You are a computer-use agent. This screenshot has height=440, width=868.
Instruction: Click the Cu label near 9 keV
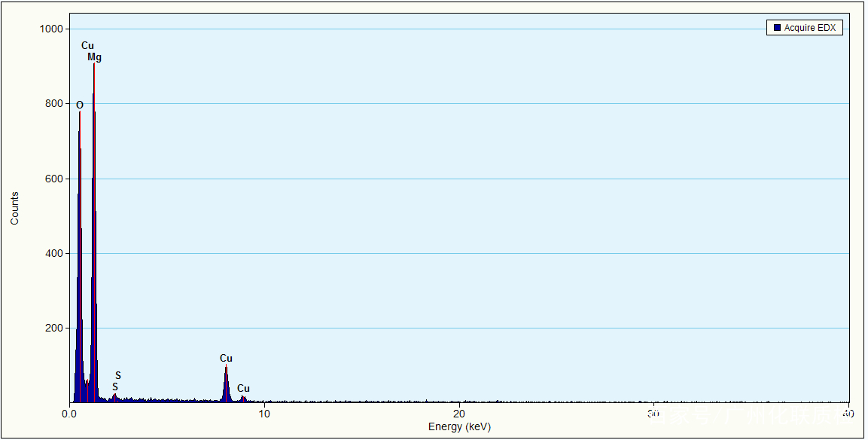[x=243, y=389]
